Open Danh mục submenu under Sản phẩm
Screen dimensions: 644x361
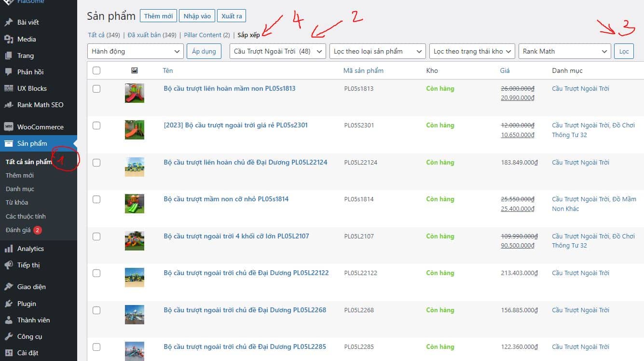pyautogui.click(x=20, y=189)
